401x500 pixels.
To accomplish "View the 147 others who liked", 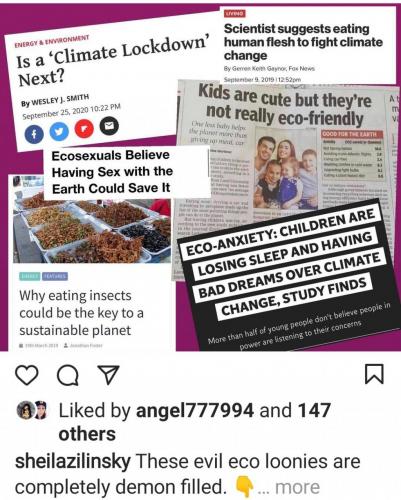I will coord(195,422).
